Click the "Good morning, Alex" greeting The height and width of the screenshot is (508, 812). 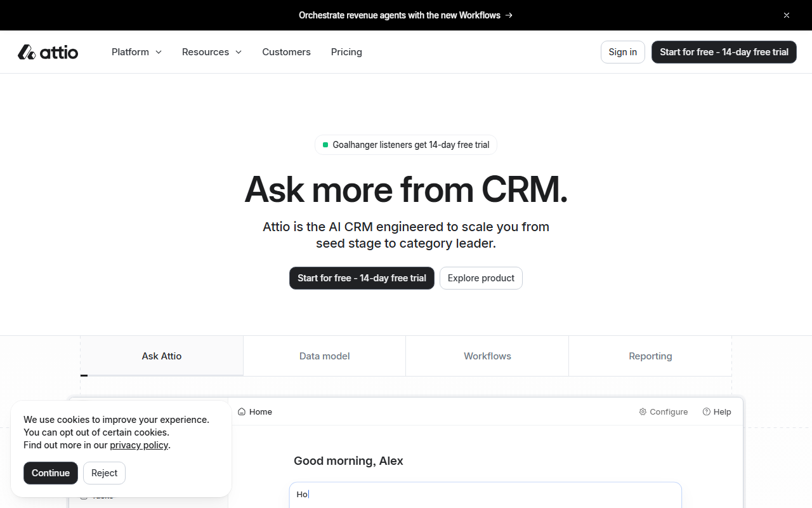(348, 461)
